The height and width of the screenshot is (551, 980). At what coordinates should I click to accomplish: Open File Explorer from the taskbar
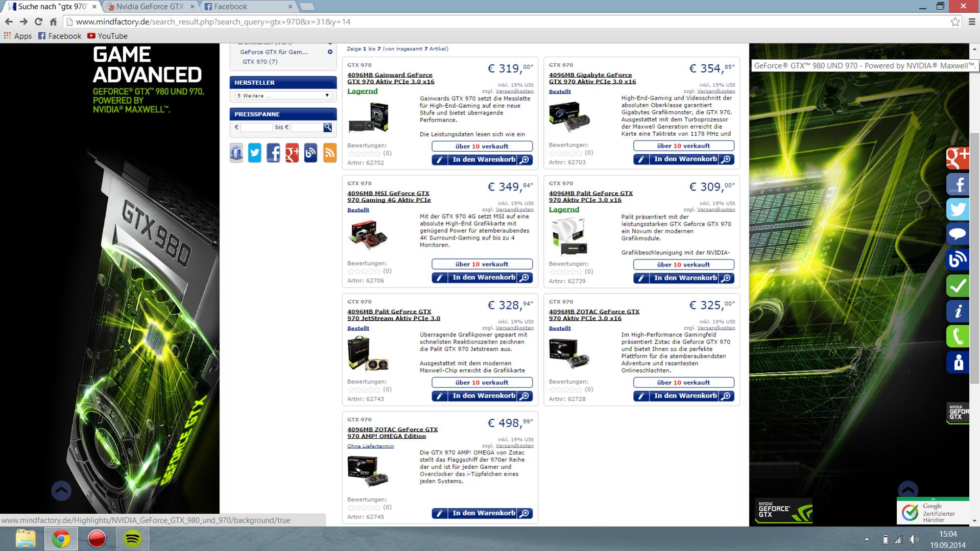pos(25,539)
